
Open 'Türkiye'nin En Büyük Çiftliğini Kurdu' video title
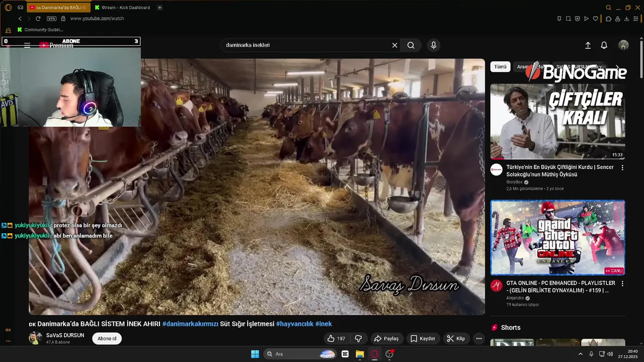pos(560,171)
